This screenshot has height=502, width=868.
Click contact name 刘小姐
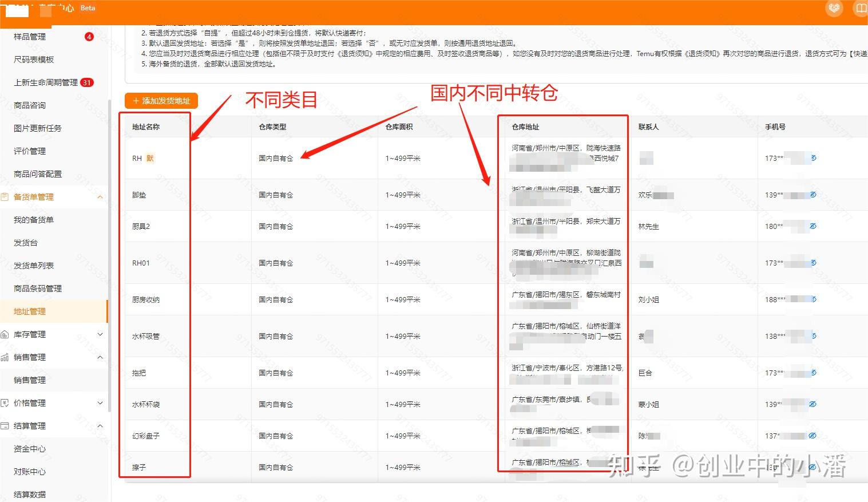click(649, 300)
